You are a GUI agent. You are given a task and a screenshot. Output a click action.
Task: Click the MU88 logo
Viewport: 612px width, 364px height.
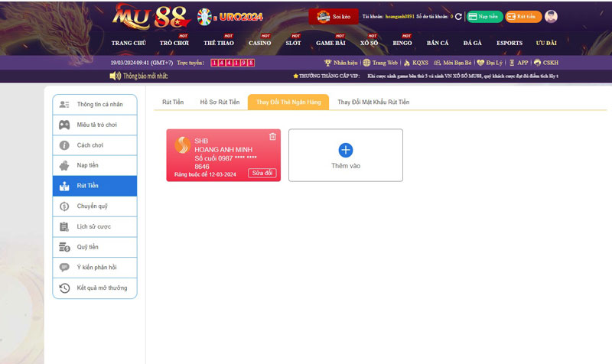point(151,17)
